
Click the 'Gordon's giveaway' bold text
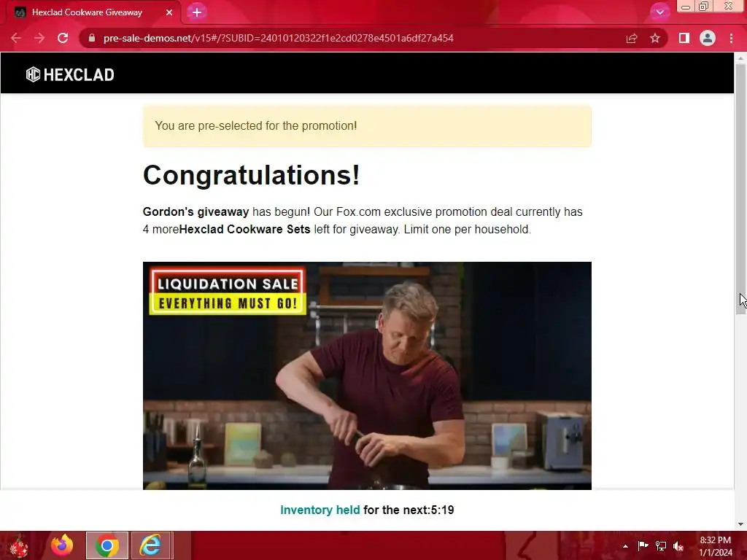196,212
